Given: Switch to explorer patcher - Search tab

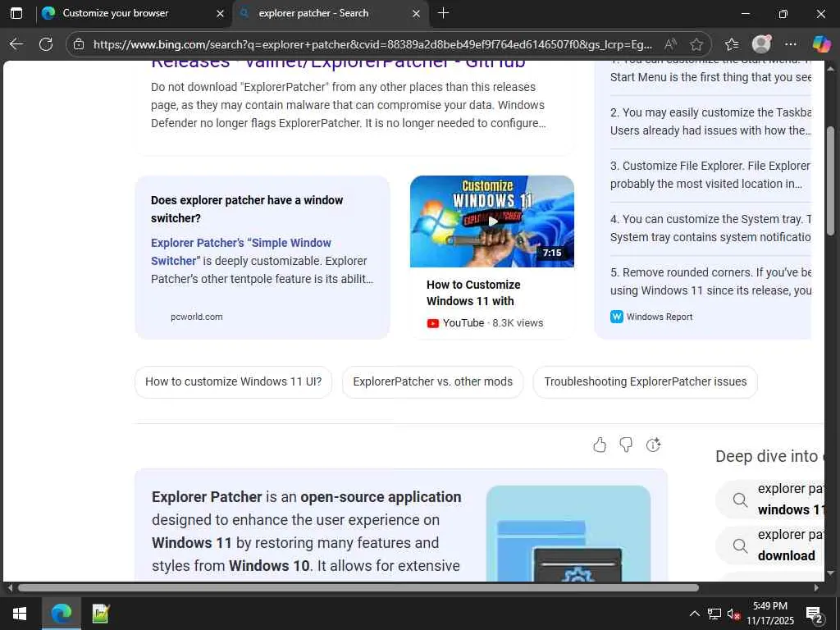Looking at the screenshot, I should pos(331,13).
